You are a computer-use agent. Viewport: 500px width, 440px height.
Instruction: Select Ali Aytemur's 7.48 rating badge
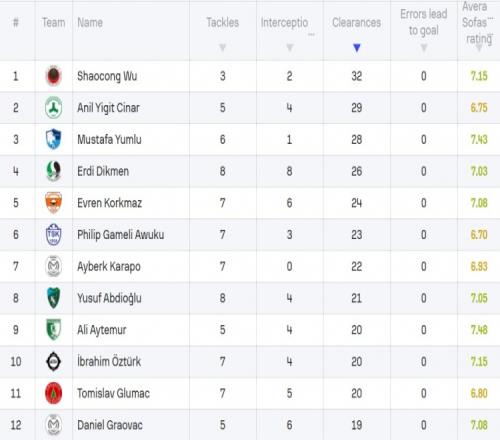(x=479, y=330)
